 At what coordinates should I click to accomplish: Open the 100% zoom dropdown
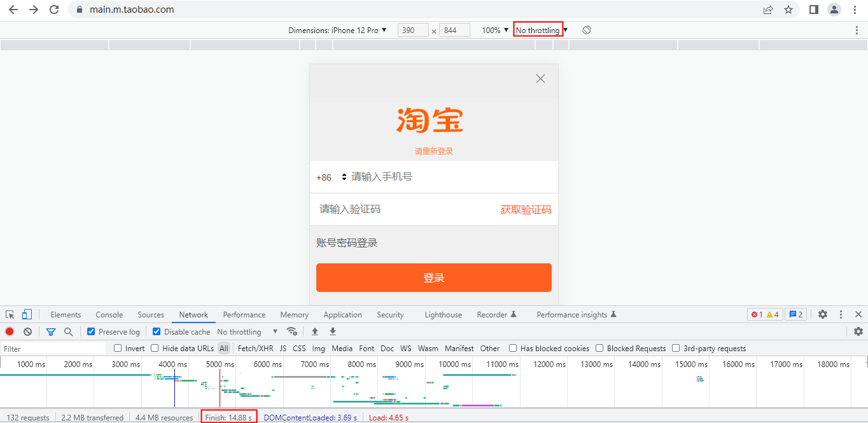click(495, 30)
